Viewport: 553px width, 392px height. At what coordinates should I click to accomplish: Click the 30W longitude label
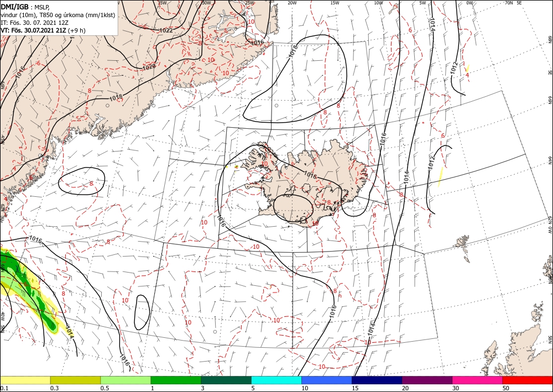click(x=206, y=2)
